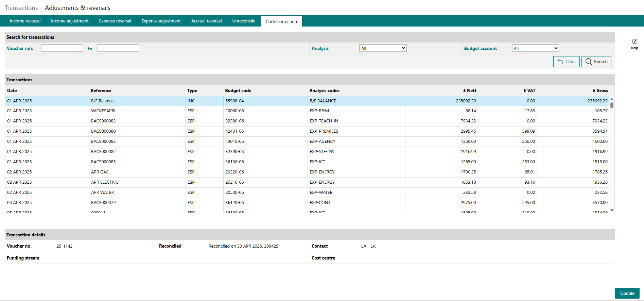Screen dimensions: 644x301
Task: Click the Type column header
Action: click(x=192, y=90)
